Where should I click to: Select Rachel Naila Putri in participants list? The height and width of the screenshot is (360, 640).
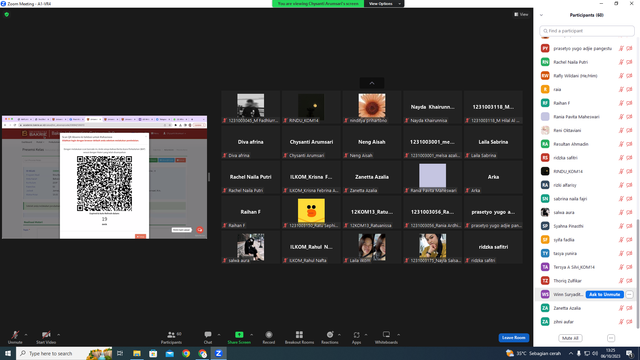pos(587,62)
